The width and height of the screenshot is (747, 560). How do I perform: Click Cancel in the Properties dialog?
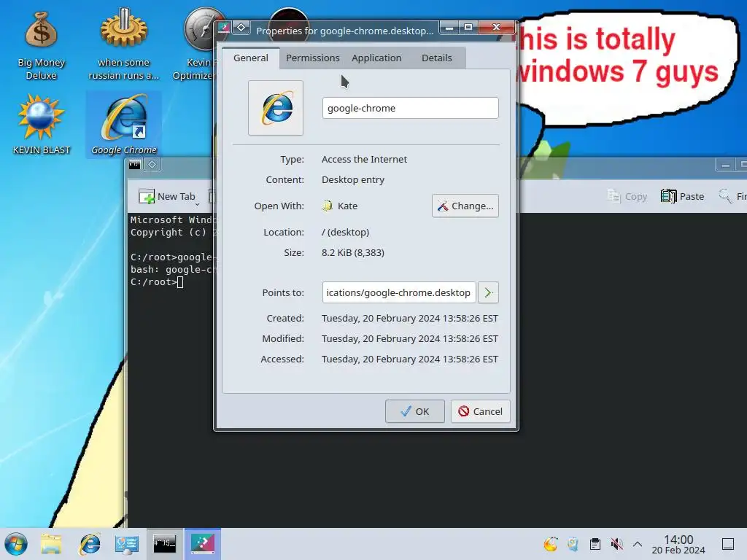[x=480, y=411]
